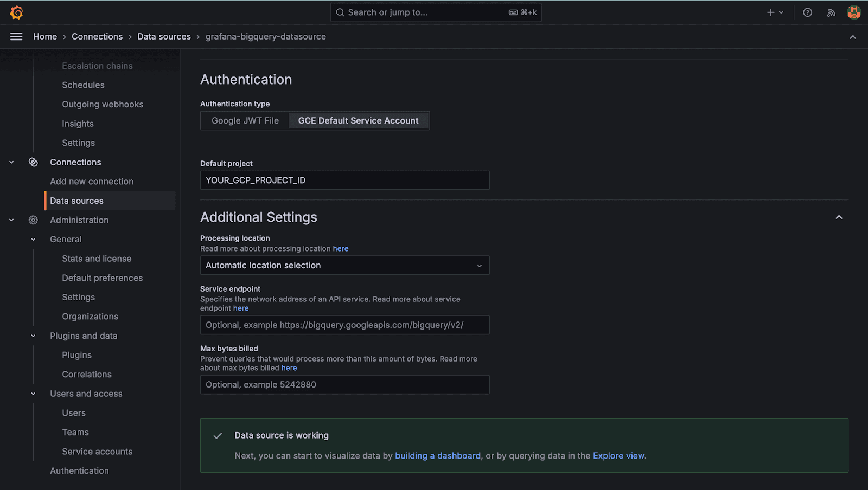Open the hamburger navigation menu
This screenshot has height=490, width=868.
16,36
